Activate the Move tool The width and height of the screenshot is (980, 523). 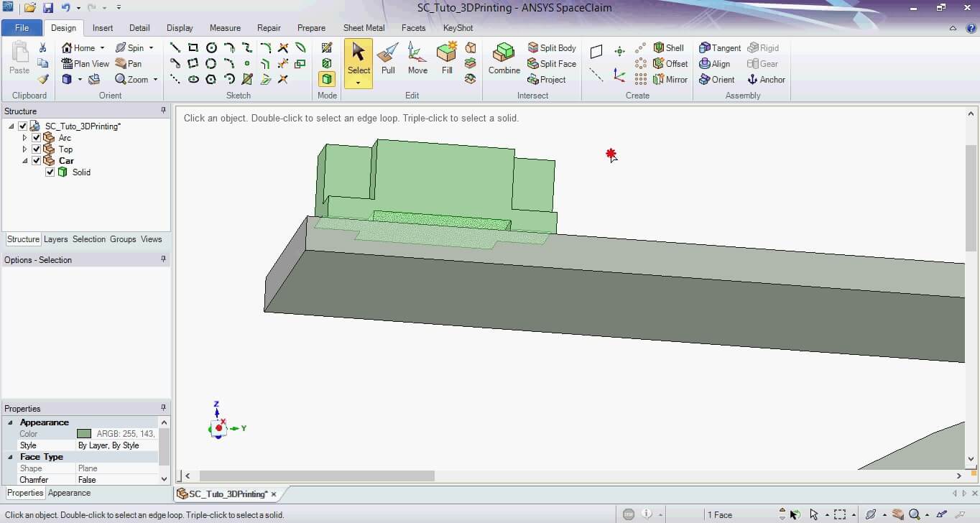pos(417,57)
